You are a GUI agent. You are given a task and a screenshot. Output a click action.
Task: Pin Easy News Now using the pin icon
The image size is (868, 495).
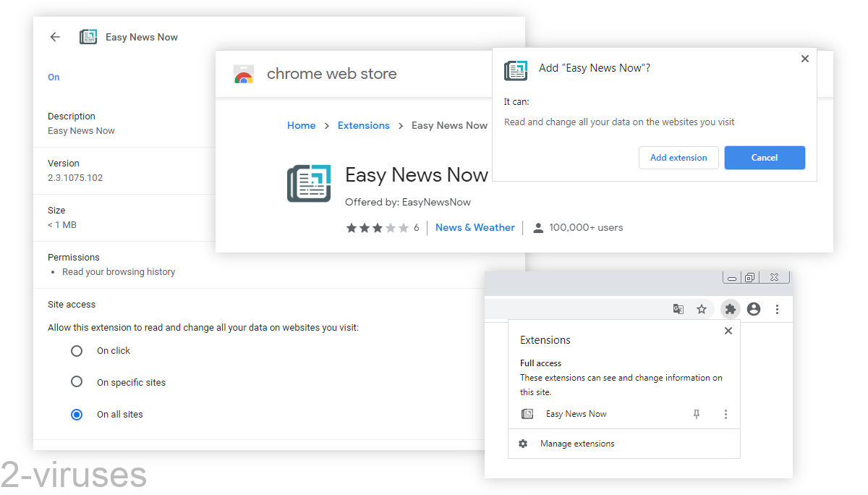(x=696, y=414)
